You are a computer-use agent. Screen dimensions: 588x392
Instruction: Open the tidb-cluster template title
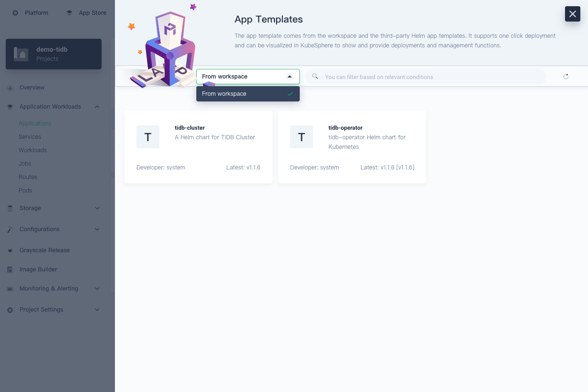(x=190, y=128)
